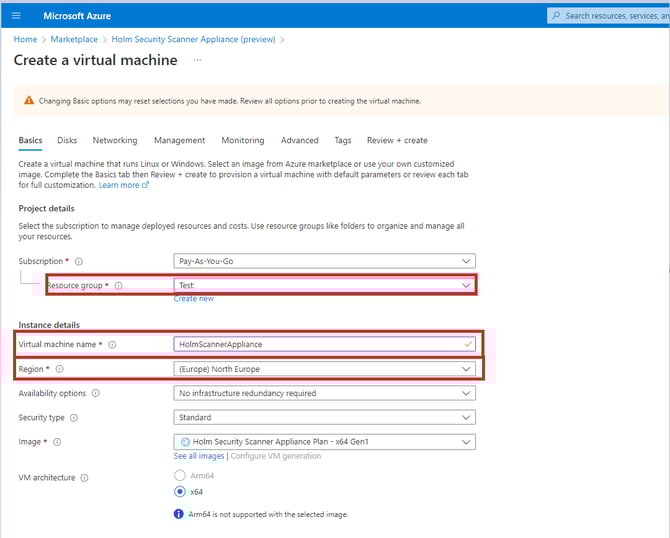This screenshot has height=538, width=670.
Task: Switch to the Disks tab
Action: pyautogui.click(x=67, y=141)
